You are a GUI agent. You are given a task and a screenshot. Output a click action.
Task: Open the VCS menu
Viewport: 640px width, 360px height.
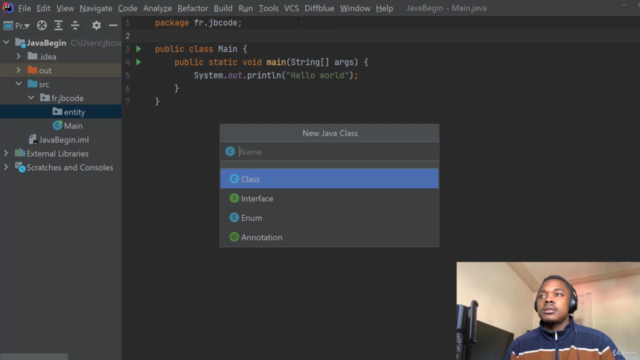[x=291, y=8]
